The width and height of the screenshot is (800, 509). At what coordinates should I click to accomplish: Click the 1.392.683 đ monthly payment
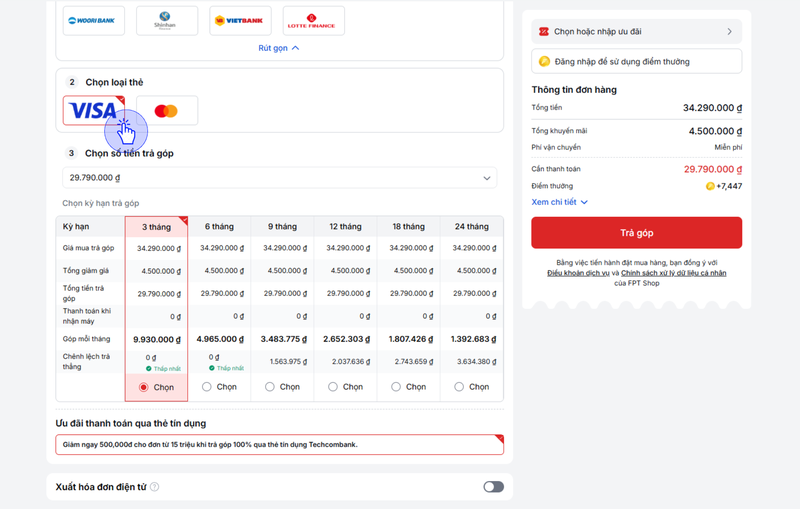click(x=473, y=339)
